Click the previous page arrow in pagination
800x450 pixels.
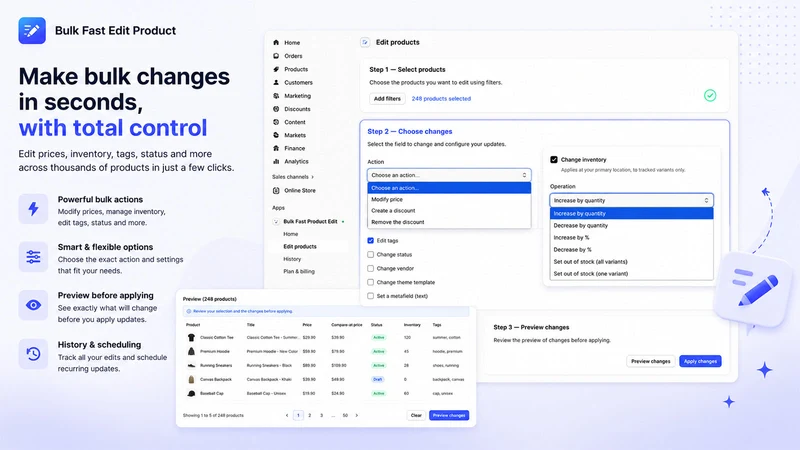pyautogui.click(x=287, y=415)
